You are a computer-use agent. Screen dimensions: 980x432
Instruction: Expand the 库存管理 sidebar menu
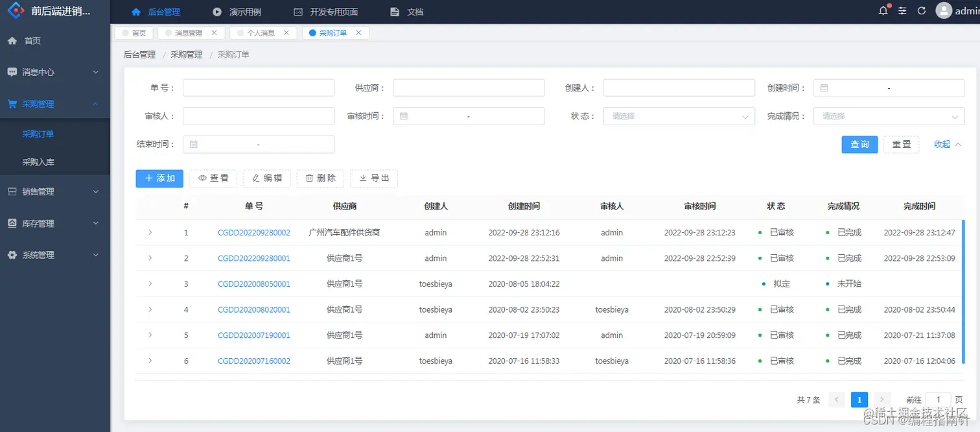[55, 223]
